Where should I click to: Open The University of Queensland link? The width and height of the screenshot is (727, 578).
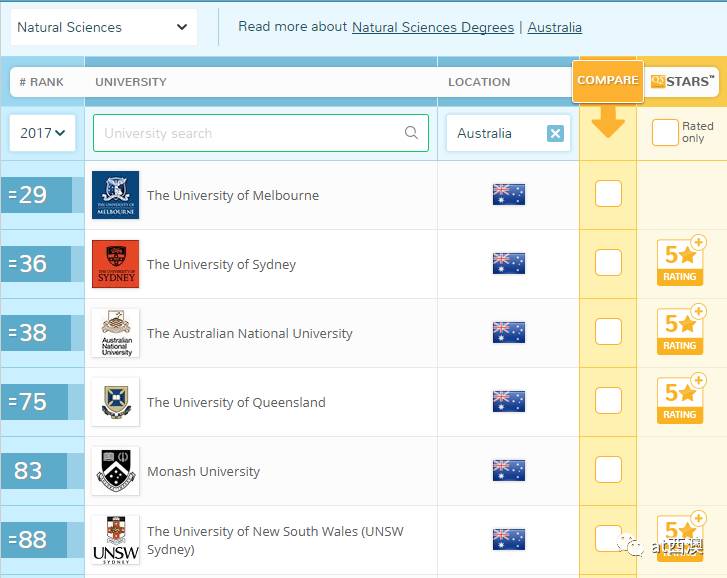236,402
